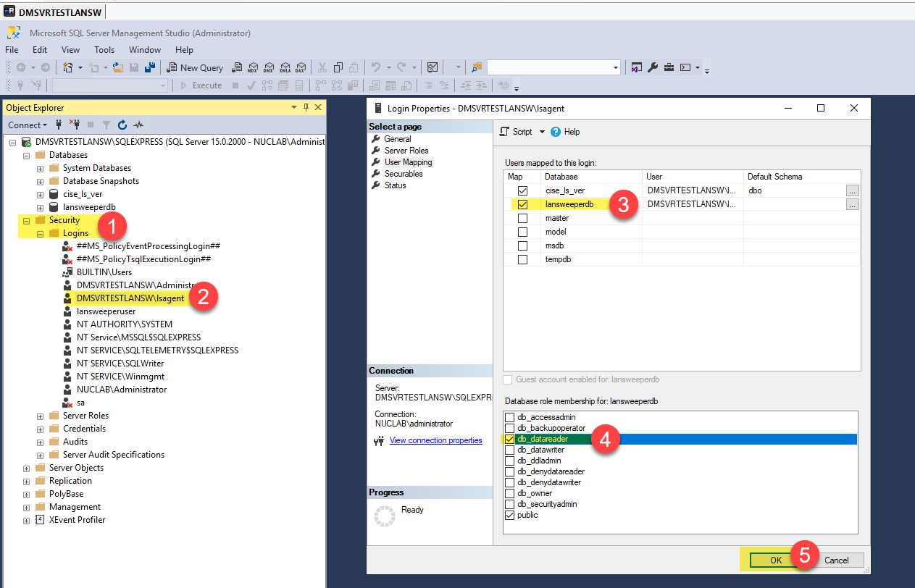Click the Refresh icon in Object Explorer
Screen dimensions: 915x588
click(122, 125)
